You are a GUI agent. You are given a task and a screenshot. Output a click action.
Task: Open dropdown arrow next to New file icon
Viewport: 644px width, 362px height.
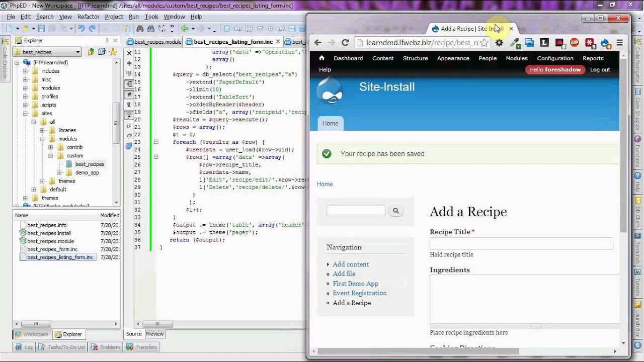pos(17,29)
